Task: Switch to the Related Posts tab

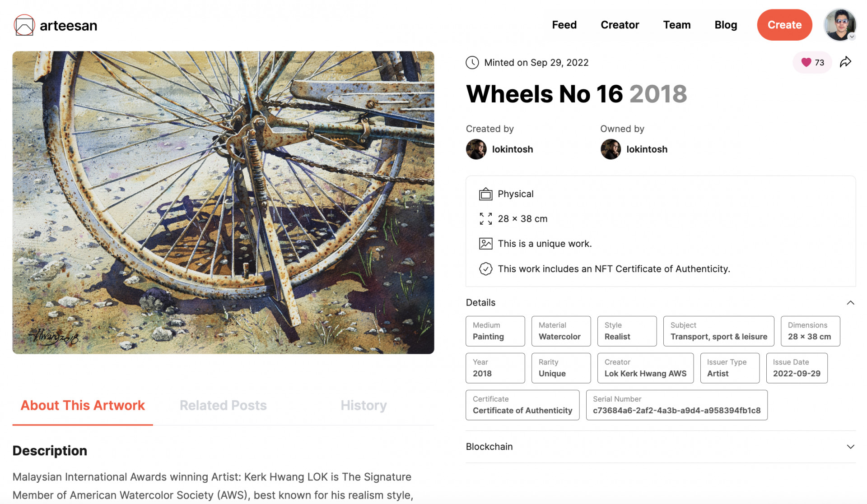Action: point(223,405)
